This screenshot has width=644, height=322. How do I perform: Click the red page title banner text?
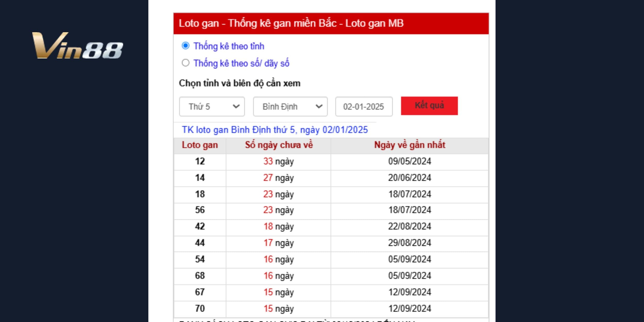(x=291, y=23)
